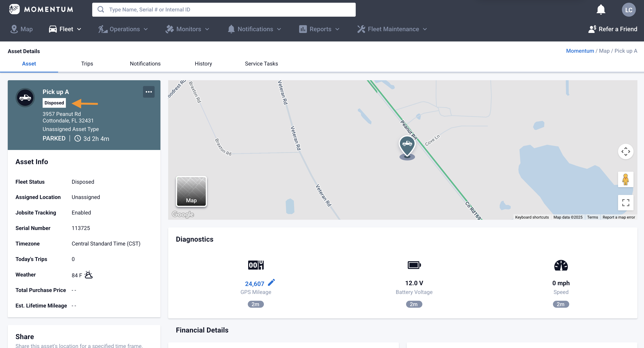644x348 pixels.
Task: Click the Momentum logo
Action: [41, 9]
